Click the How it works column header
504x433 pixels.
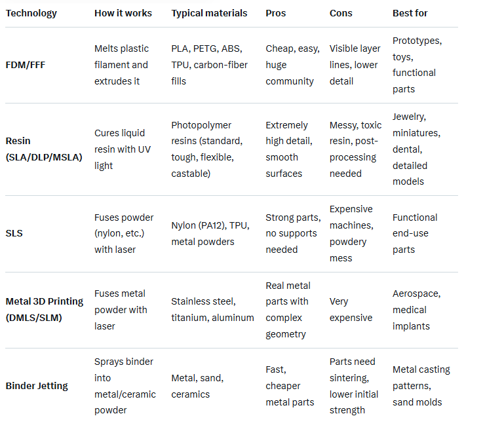tap(123, 13)
